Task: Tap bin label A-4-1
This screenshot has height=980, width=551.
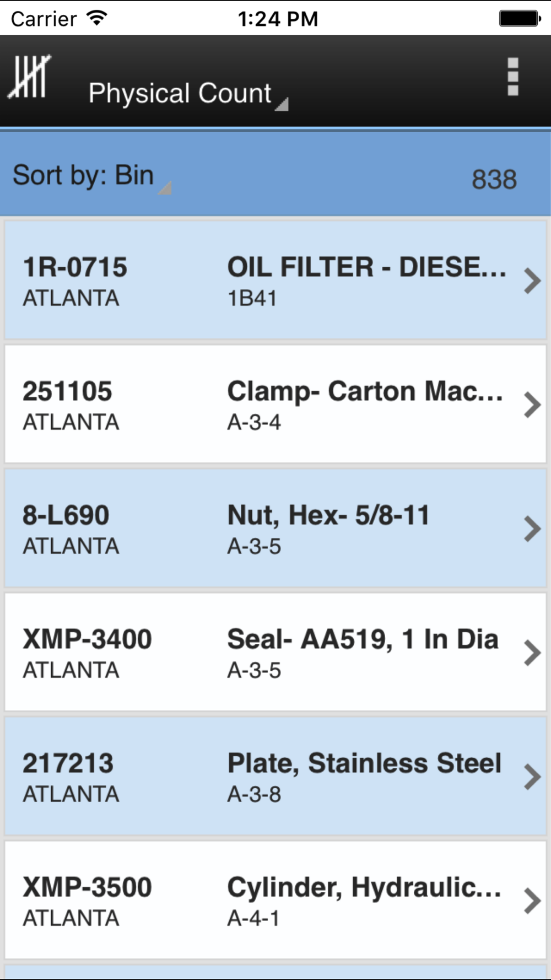Action: pyautogui.click(x=253, y=918)
